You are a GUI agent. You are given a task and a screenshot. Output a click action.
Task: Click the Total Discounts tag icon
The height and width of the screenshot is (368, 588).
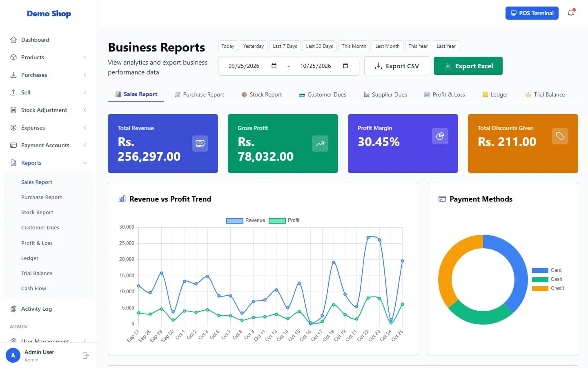coord(560,136)
